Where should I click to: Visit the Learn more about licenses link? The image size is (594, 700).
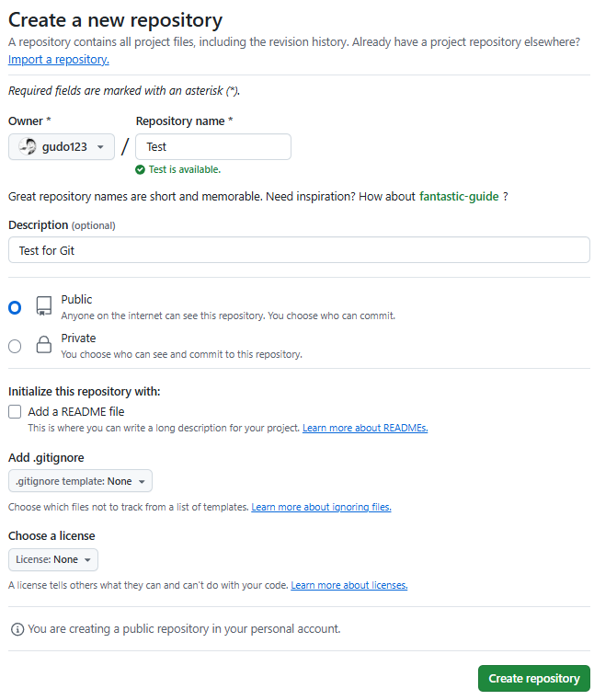coord(349,585)
